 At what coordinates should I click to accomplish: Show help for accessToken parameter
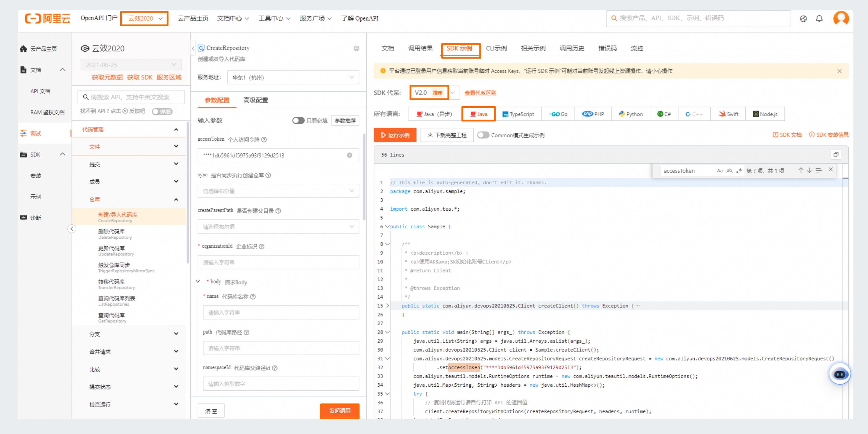264,139
